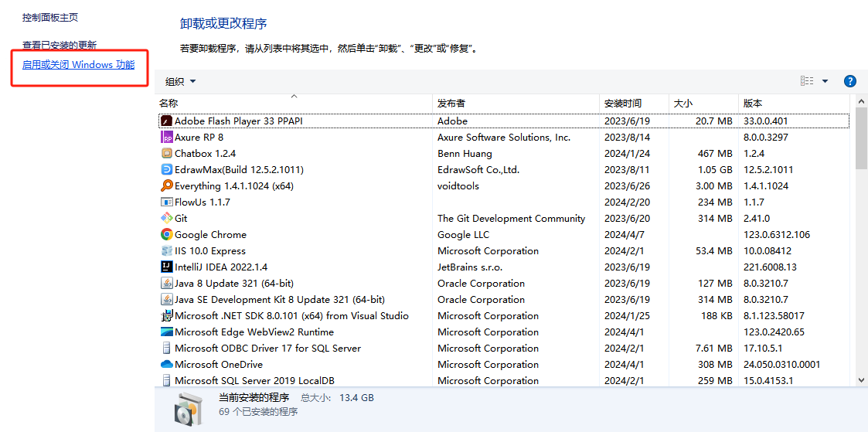Click the publisher voidtools
The width and height of the screenshot is (868, 432).
(x=458, y=185)
